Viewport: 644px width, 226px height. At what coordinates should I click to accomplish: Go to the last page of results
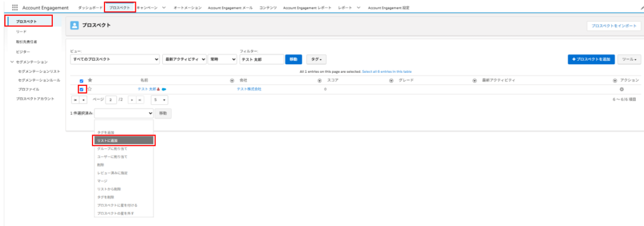[140, 100]
